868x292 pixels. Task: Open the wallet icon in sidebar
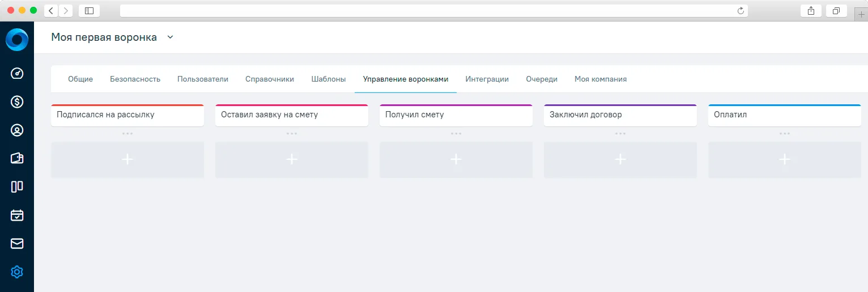tap(17, 158)
